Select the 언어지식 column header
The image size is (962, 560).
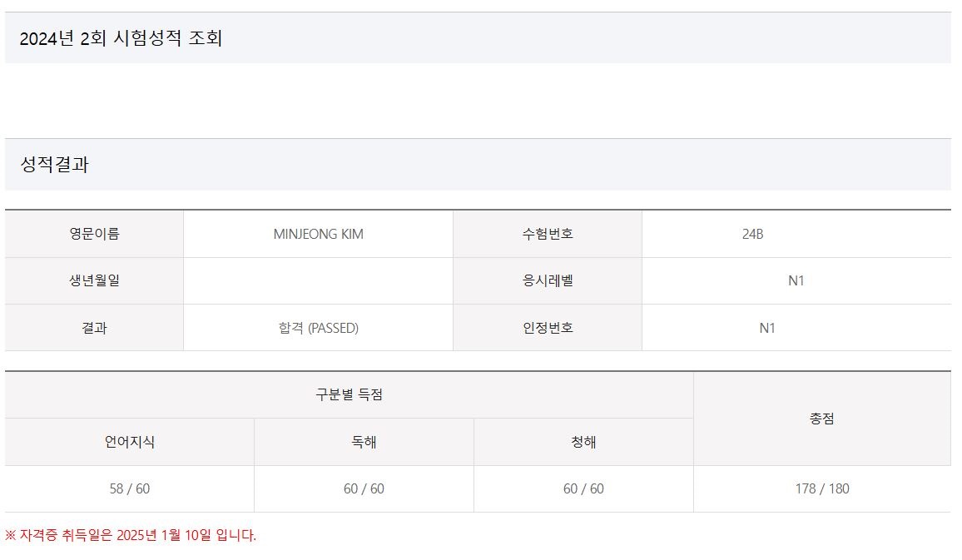click(x=129, y=442)
